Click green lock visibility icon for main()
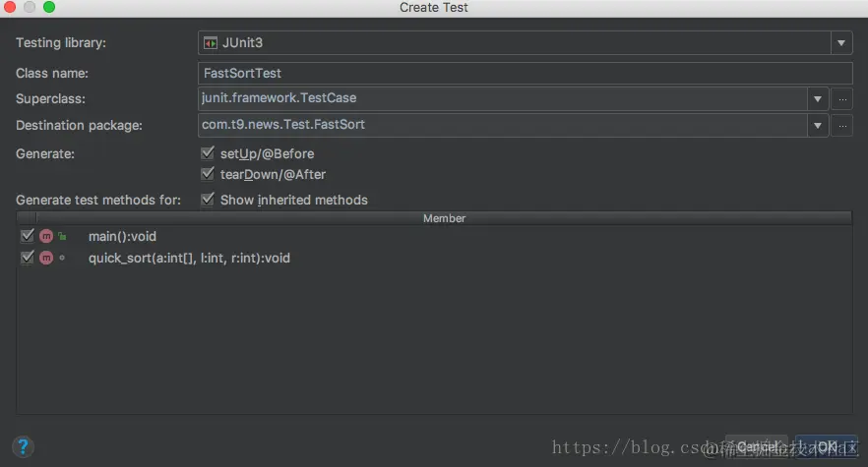This screenshot has width=868, height=467. pos(62,236)
